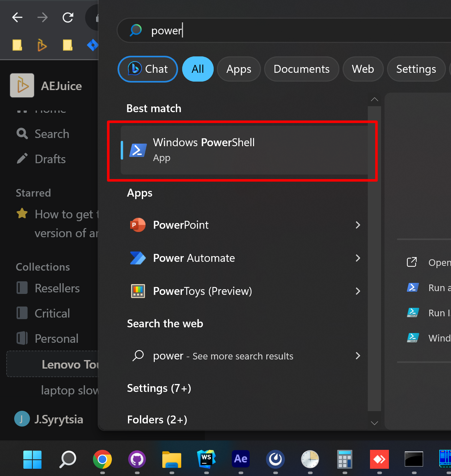Open Windows Start menu button

point(32,459)
